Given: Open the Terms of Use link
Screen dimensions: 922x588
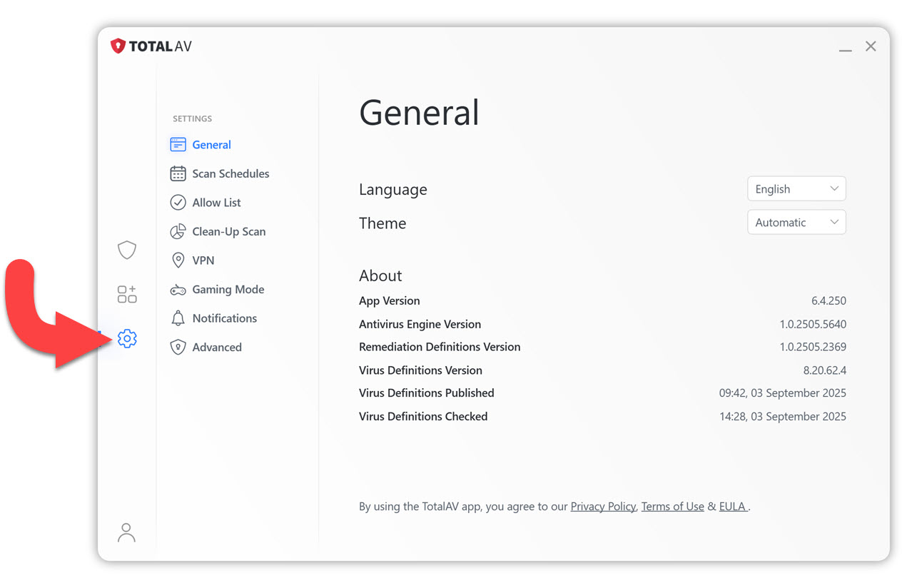Looking at the screenshot, I should (x=672, y=507).
